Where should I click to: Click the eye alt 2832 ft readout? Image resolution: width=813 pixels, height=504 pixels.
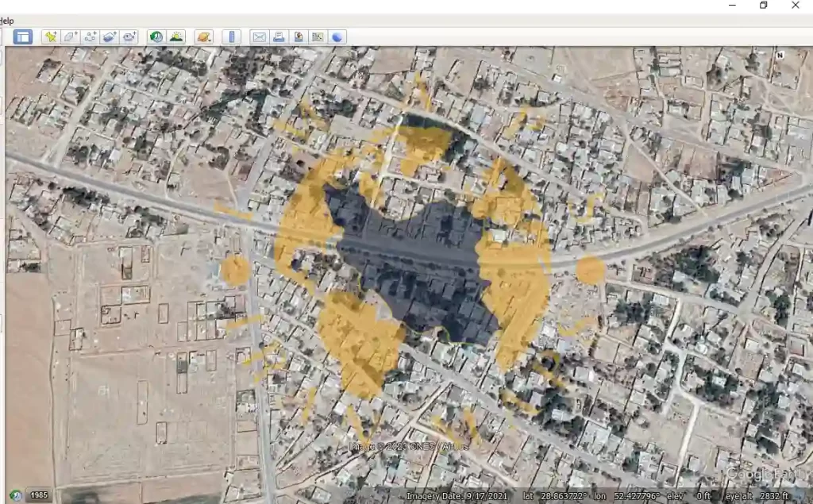[x=757, y=496]
